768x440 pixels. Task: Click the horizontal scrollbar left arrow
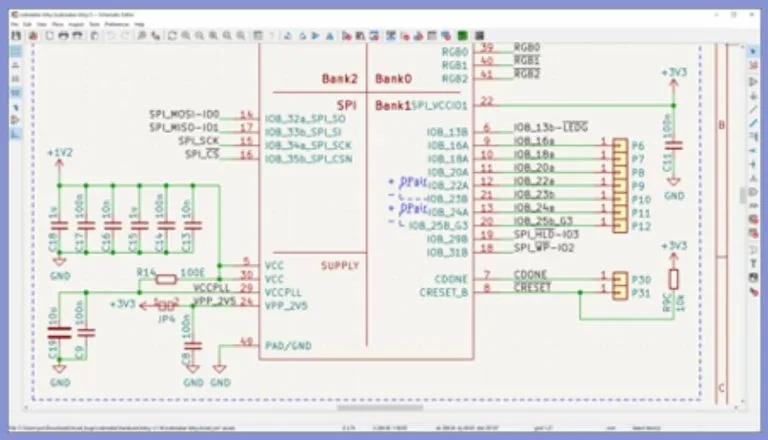(x=26, y=408)
